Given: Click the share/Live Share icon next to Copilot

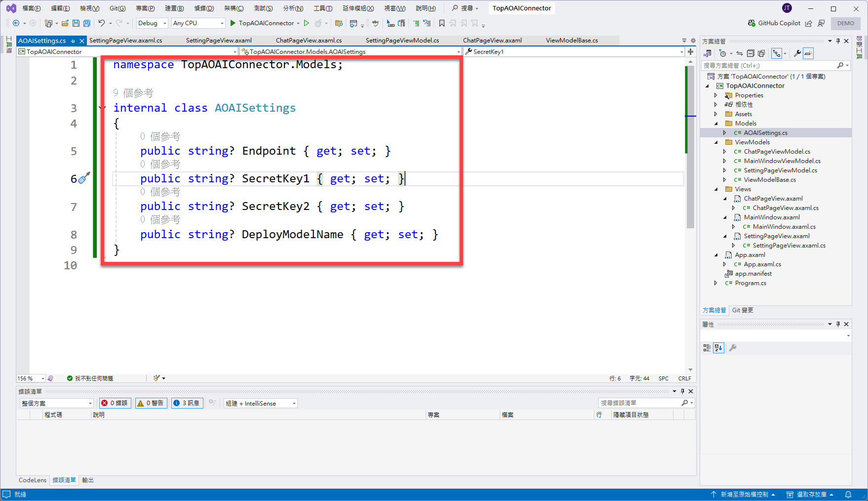Looking at the screenshot, I should coord(808,23).
